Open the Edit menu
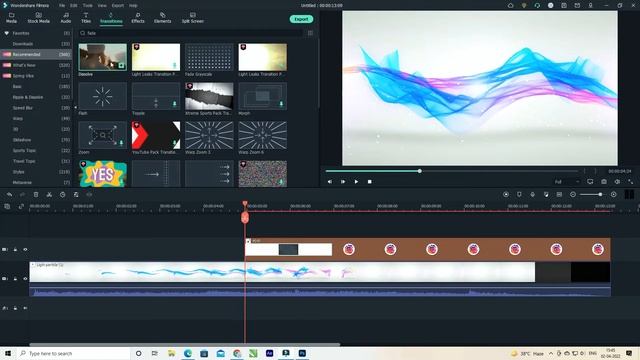640x360 pixels. tap(74, 6)
